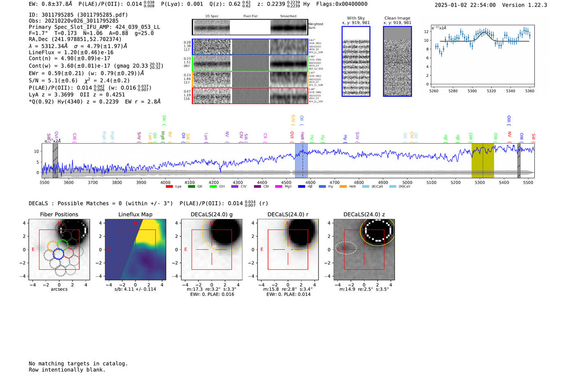Click the '2025-01-02 22:54:00' timestamp
The width and height of the screenshot is (576, 392).
click(465, 5)
